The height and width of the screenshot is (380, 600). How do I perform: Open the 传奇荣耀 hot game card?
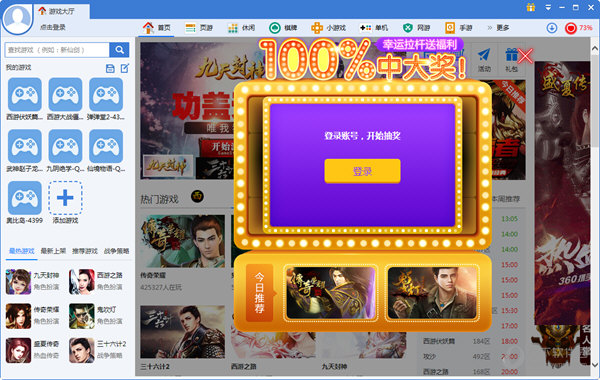[x=183, y=241]
